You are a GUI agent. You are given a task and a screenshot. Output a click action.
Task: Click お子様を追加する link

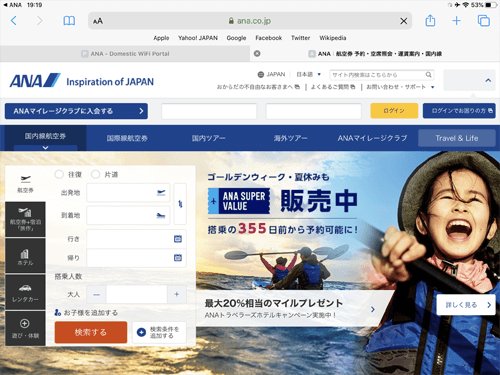click(86, 313)
